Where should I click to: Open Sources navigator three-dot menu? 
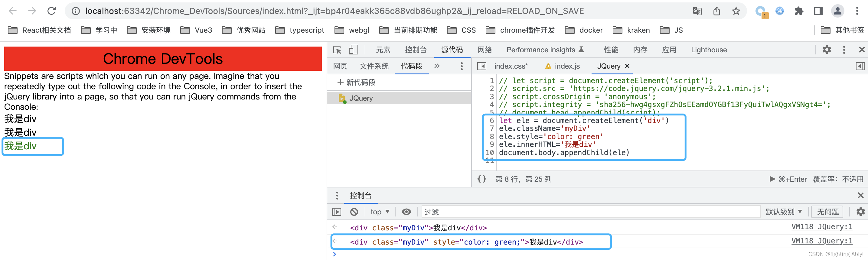[x=462, y=66]
